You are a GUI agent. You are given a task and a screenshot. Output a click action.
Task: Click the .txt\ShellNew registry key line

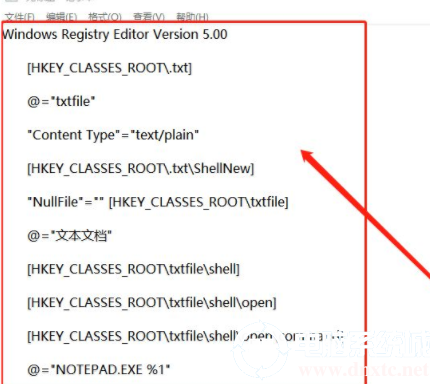click(x=140, y=169)
